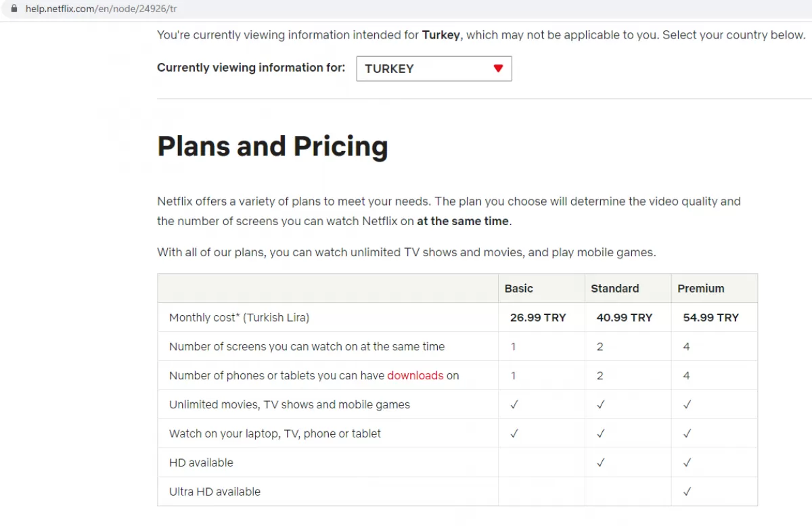This screenshot has width=812, height=526.
Task: Click the Monthly cost (Turkish Lira) row label
Action: pos(239,317)
